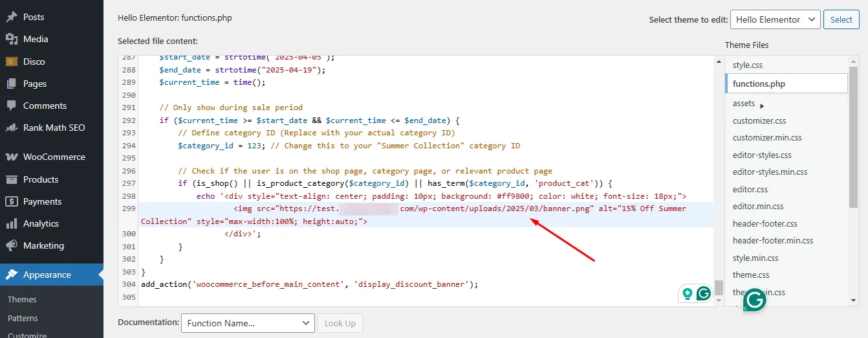The height and width of the screenshot is (338, 868).
Task: Open the Appearance menu
Action: tap(52, 275)
